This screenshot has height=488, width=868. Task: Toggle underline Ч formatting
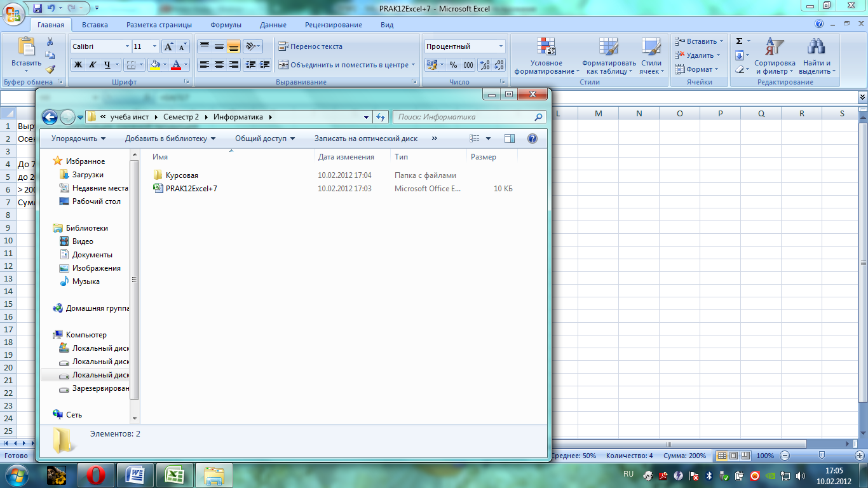107,65
